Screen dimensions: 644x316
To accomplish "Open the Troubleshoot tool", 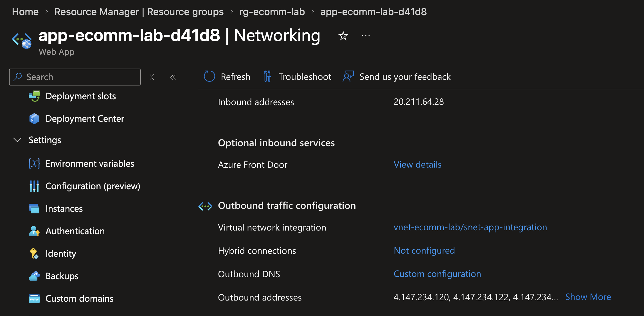I will tap(298, 77).
